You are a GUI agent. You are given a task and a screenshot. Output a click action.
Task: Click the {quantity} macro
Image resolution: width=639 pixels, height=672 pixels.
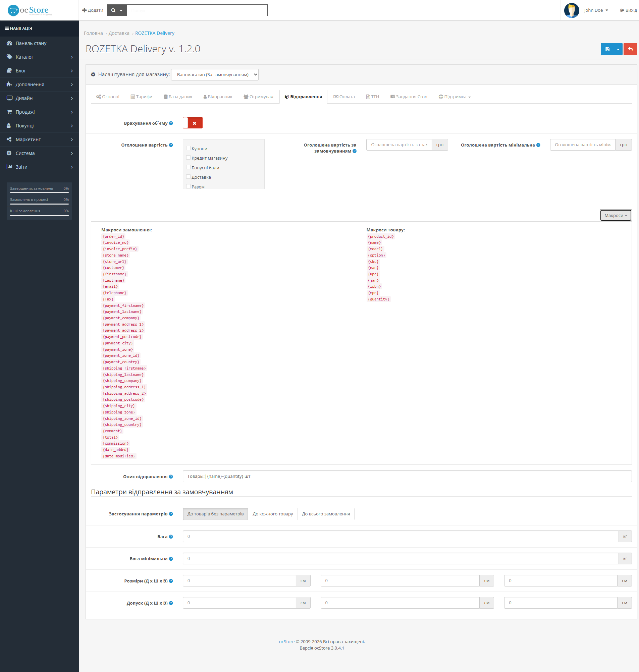pyautogui.click(x=378, y=299)
